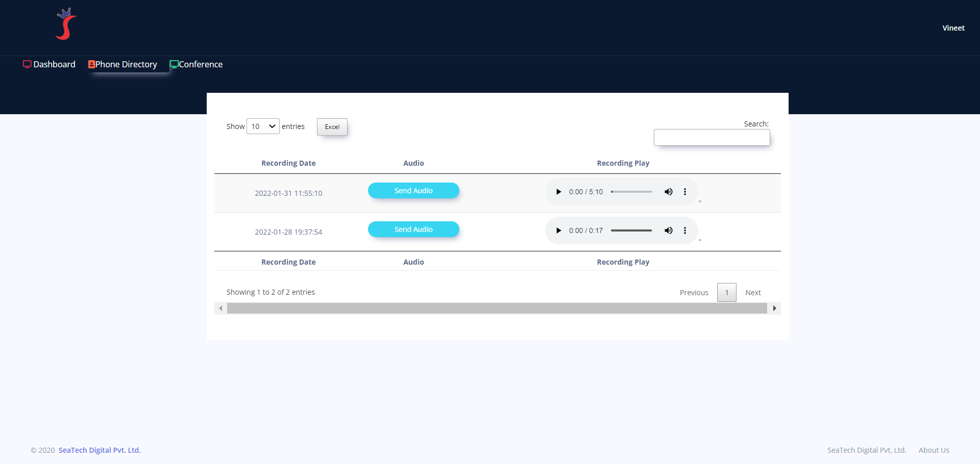
Task: Mute the first recording's volume
Action: pos(668,192)
